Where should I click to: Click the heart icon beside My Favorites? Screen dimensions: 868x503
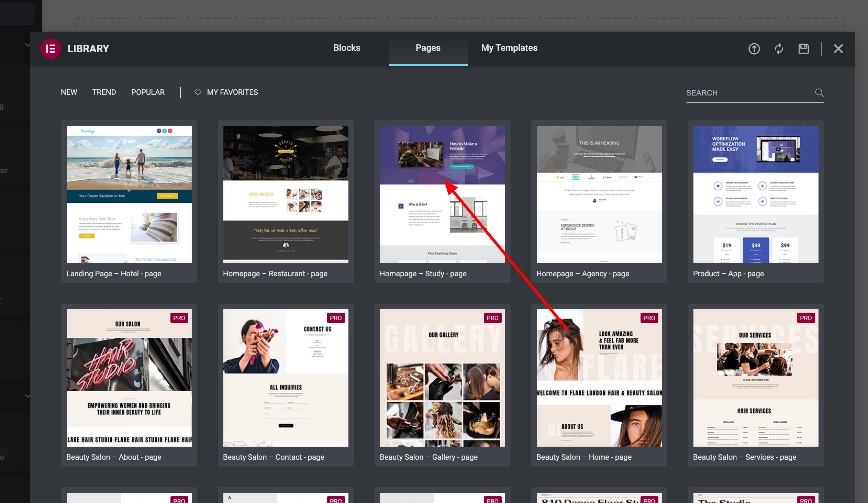pyautogui.click(x=198, y=92)
